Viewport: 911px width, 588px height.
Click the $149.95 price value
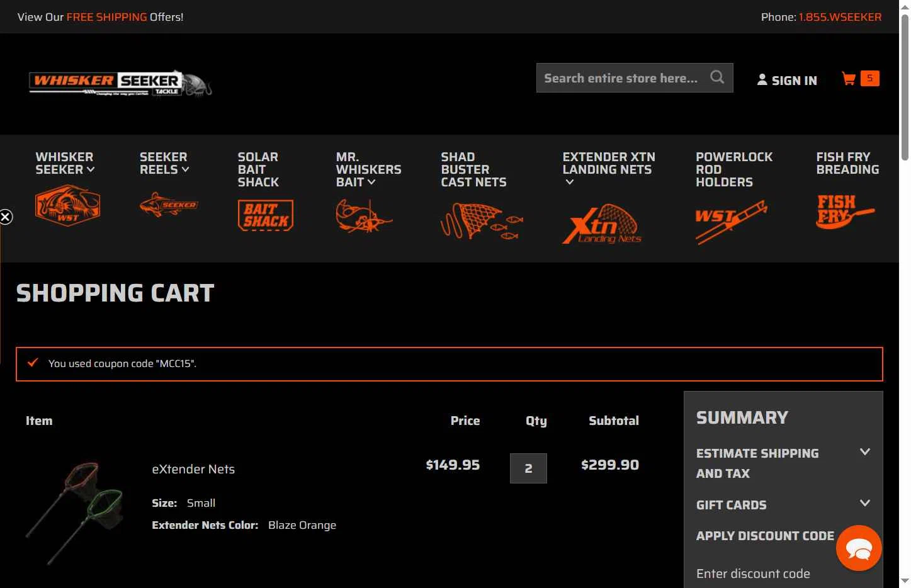(x=453, y=465)
